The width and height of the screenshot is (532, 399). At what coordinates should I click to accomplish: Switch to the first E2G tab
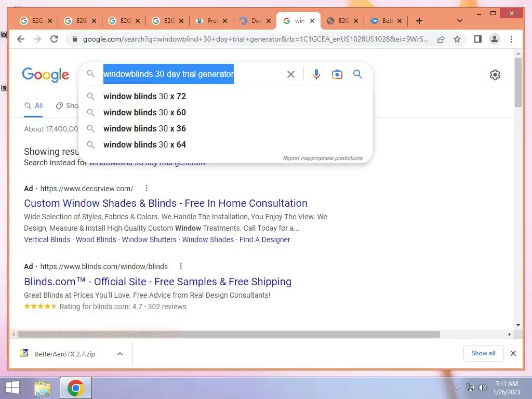pos(32,21)
